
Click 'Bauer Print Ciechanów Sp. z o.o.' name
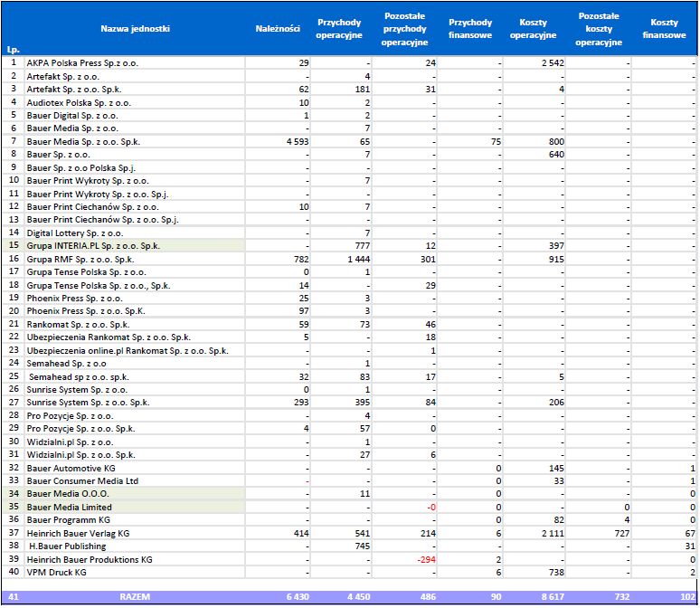pyautogui.click(x=92, y=207)
